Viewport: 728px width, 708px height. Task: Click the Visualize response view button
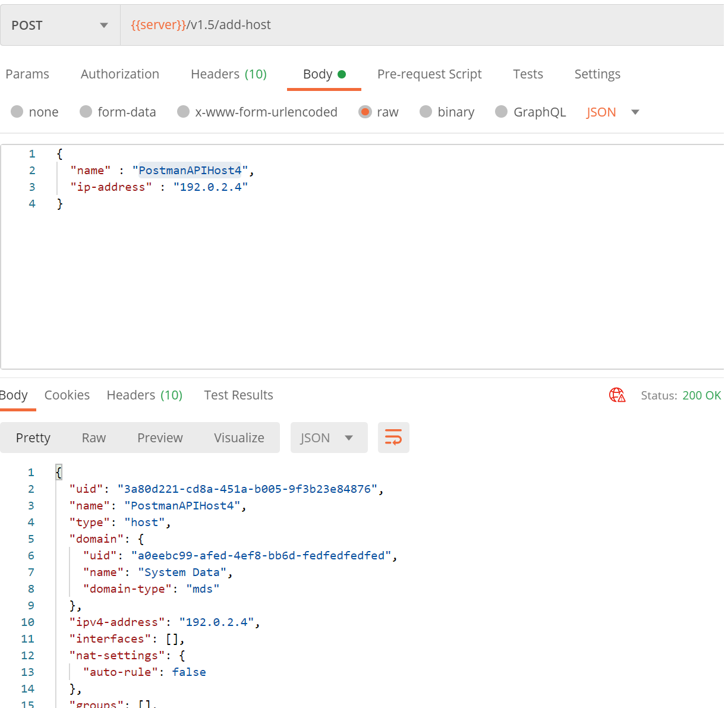click(239, 438)
